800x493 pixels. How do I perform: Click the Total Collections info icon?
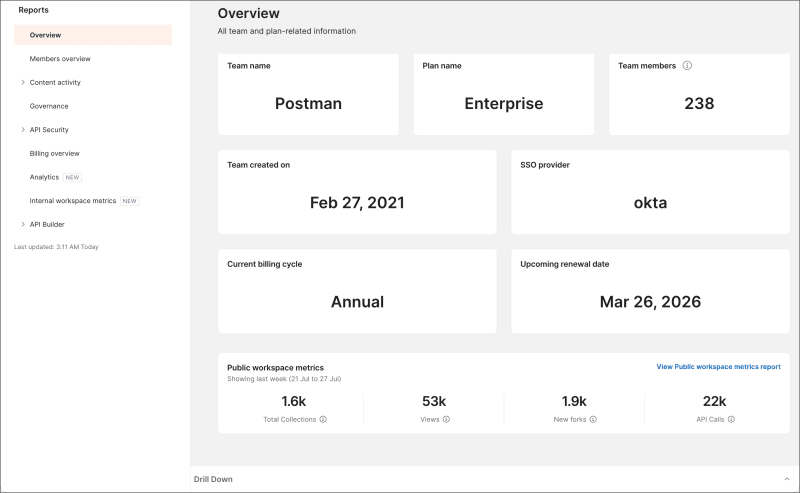(323, 420)
